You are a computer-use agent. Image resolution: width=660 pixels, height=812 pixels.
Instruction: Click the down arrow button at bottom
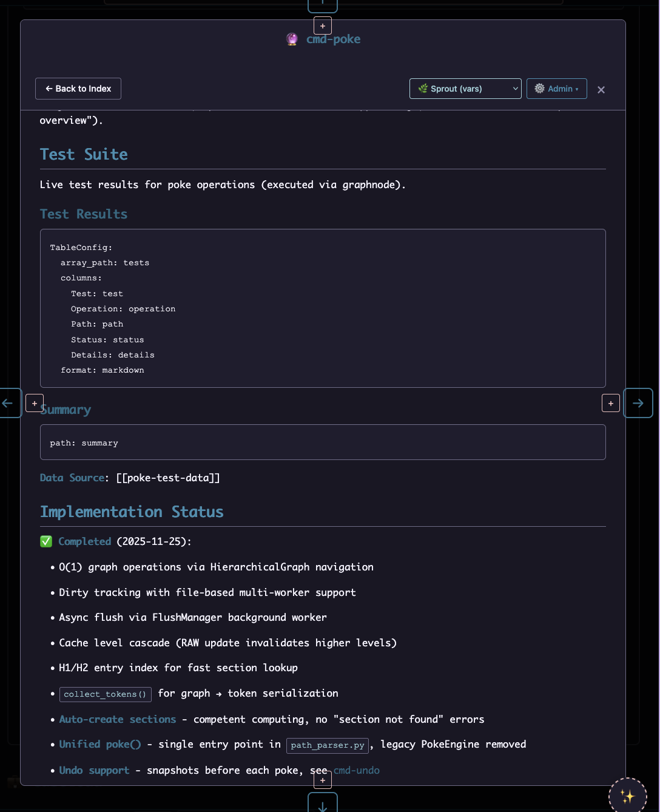[x=323, y=805]
